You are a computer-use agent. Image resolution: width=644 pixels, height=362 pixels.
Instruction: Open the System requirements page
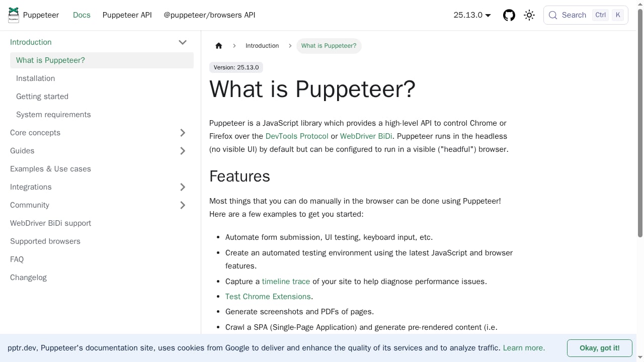coord(102,115)
